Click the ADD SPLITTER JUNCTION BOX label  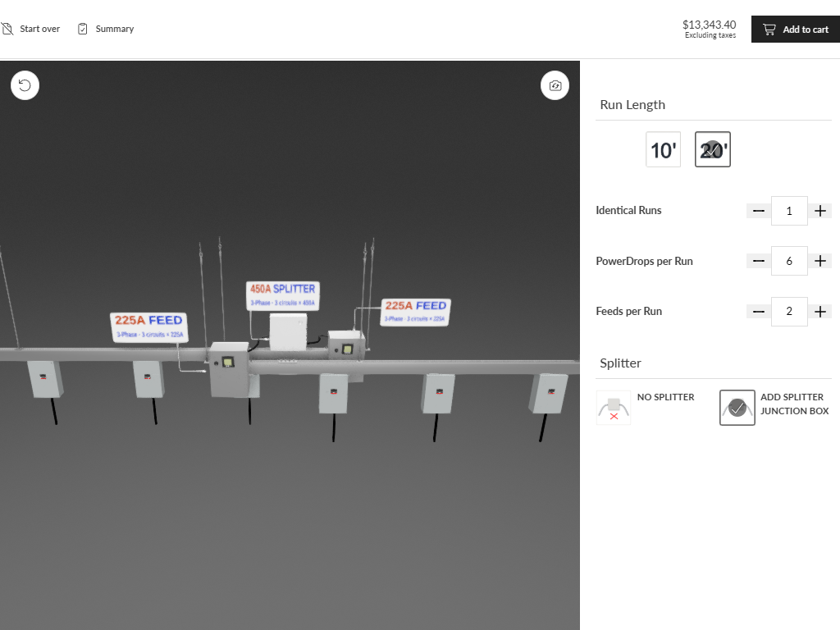pyautogui.click(x=794, y=404)
